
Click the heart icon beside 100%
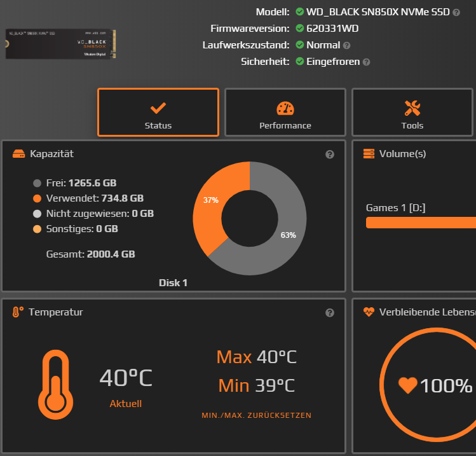point(408,385)
